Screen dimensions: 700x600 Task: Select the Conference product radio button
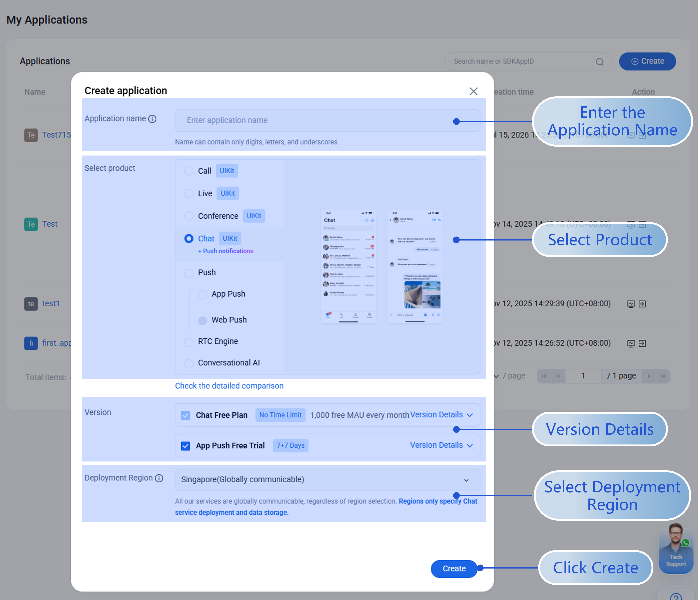click(x=189, y=216)
